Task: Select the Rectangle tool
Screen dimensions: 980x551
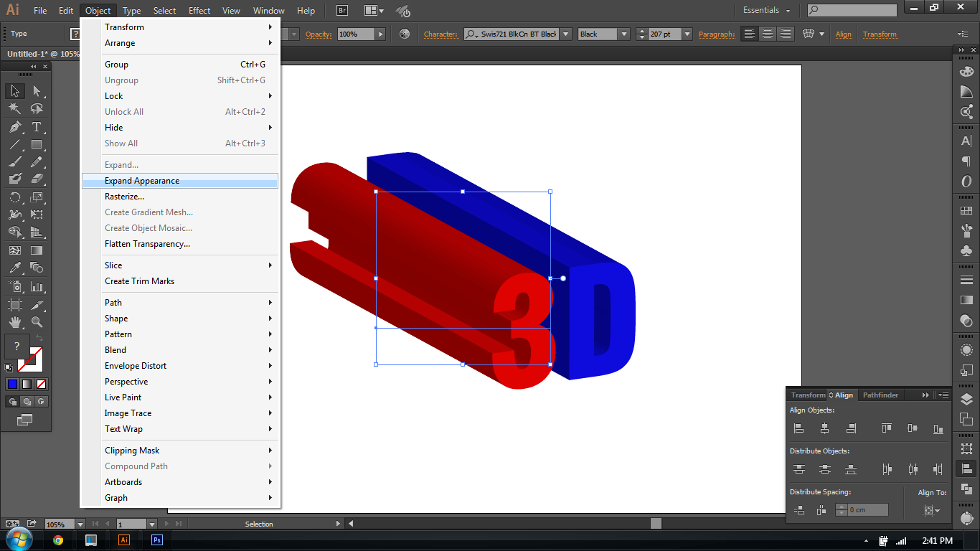Action: pos(37,144)
